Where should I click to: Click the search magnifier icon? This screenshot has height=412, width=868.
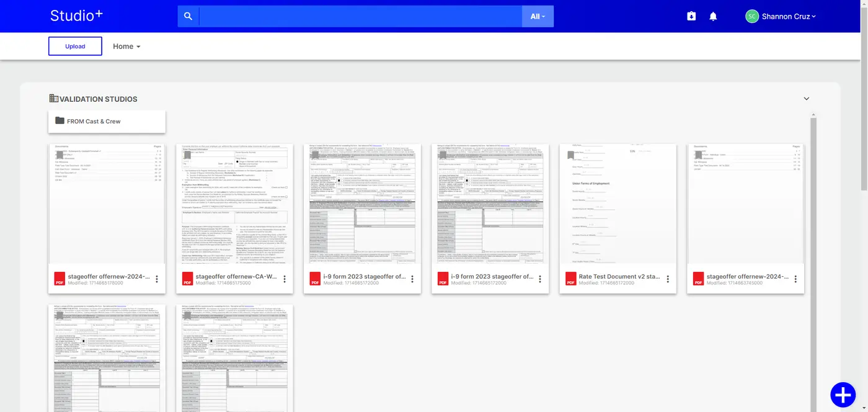point(188,17)
